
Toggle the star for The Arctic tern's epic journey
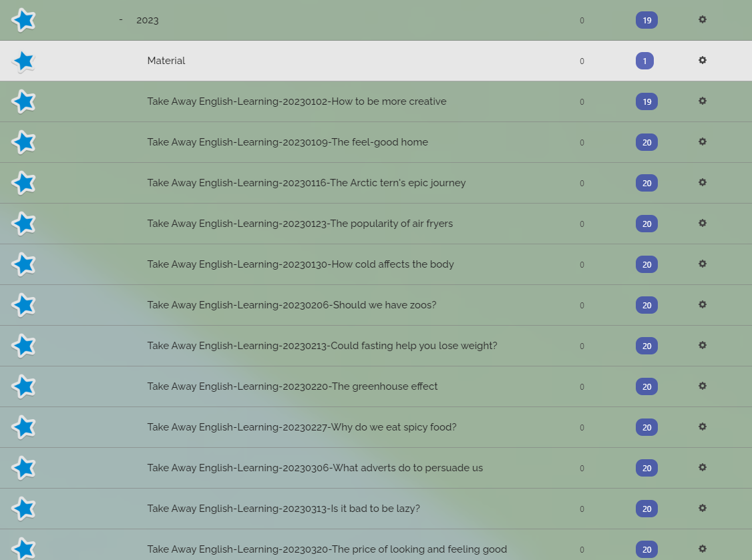[23, 183]
